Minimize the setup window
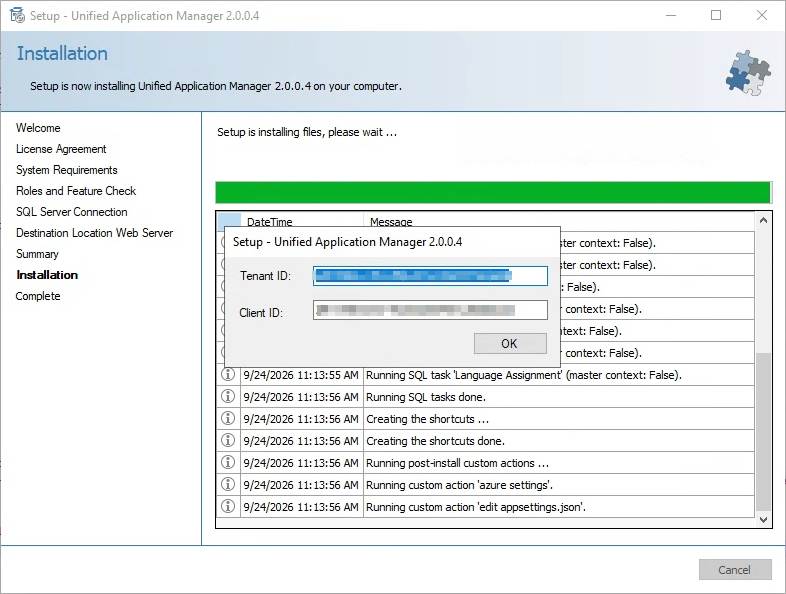 pos(671,16)
